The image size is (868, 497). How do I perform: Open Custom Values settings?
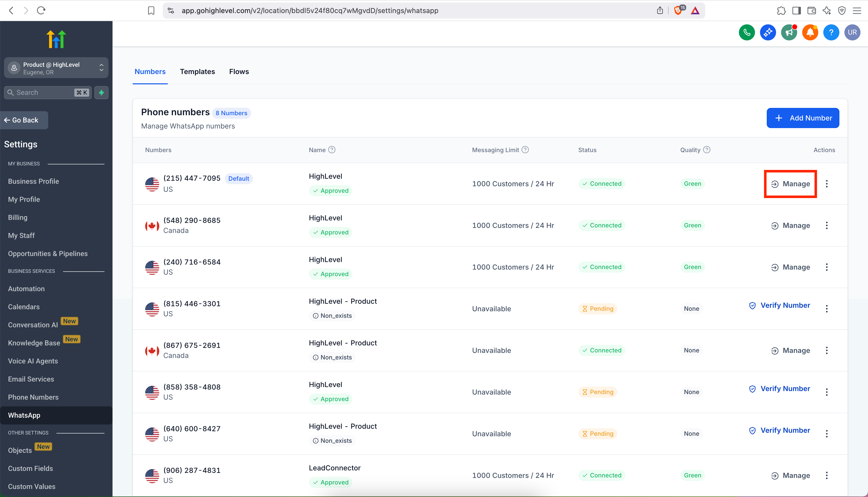coord(32,487)
